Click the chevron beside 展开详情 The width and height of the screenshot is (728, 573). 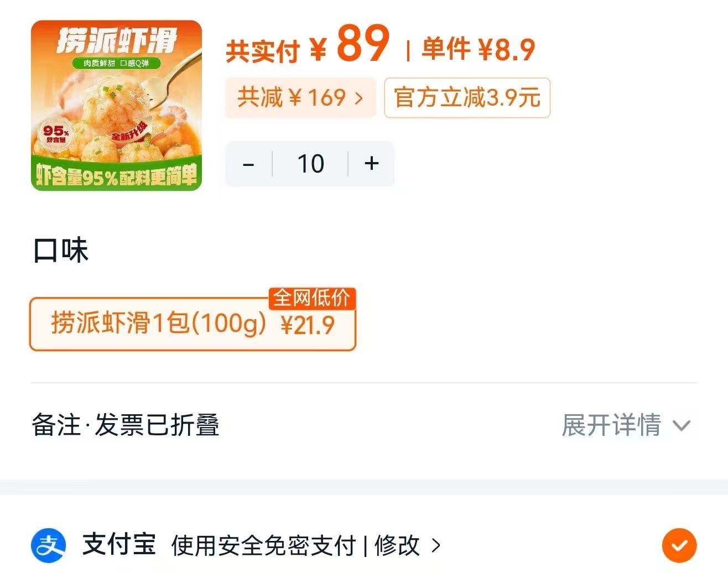[x=682, y=426]
